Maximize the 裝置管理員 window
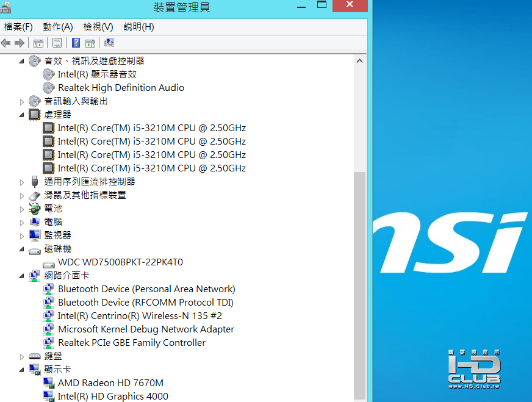This screenshot has height=402, width=532. coord(322,5)
